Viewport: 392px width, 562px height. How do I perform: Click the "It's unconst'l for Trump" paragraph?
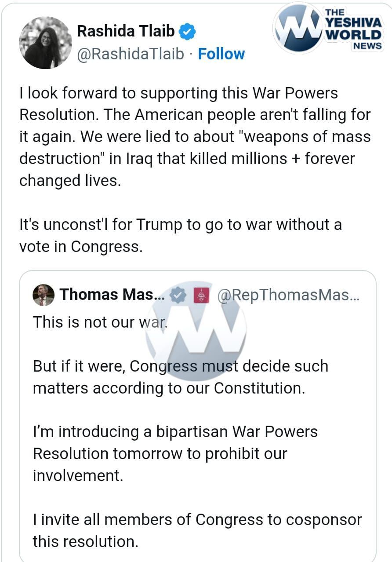180,235
